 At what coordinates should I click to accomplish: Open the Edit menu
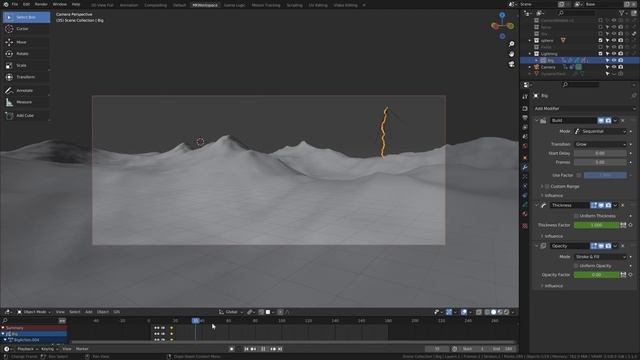tap(27, 4)
